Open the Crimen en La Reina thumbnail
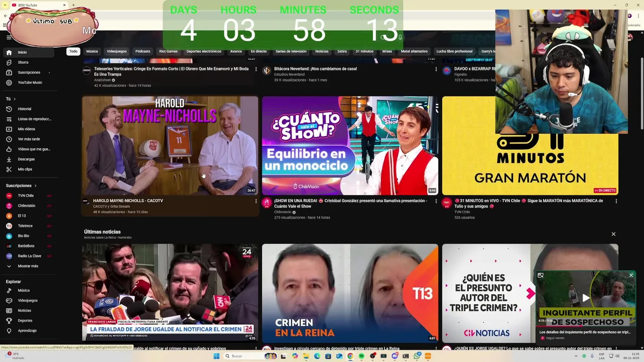644x362 pixels. pos(350,293)
